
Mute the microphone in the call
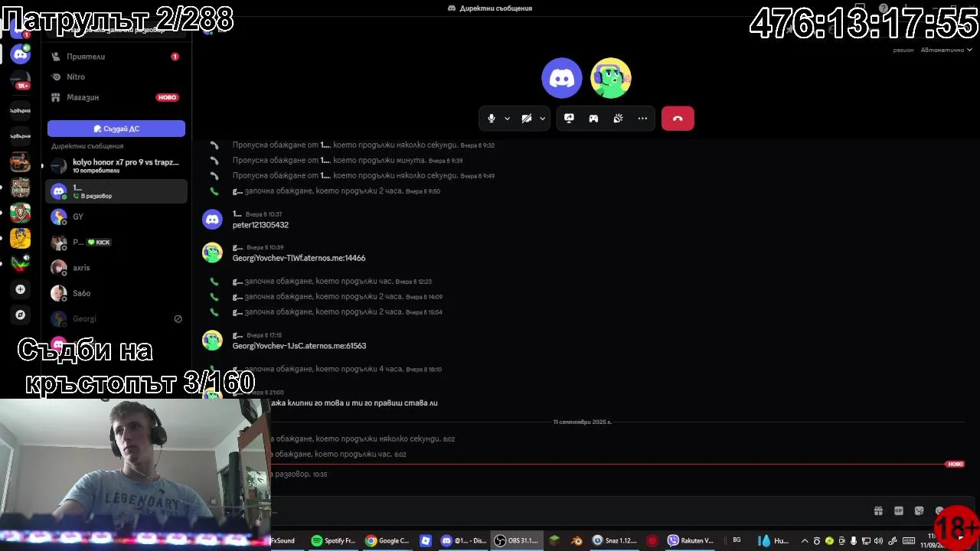click(492, 119)
